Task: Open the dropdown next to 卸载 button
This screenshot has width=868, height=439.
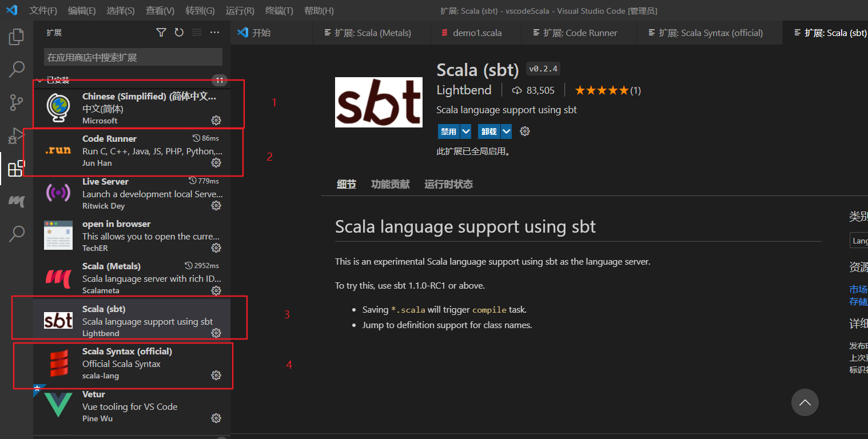Action: point(506,131)
